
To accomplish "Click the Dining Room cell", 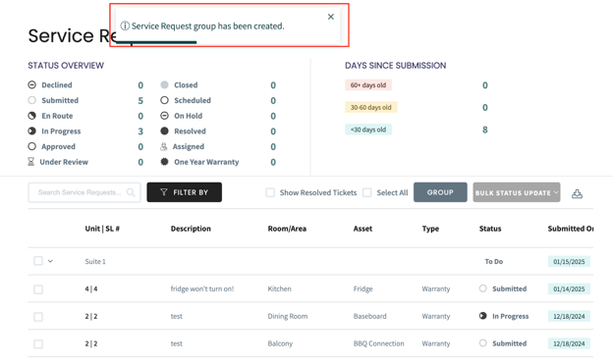I will point(287,316).
